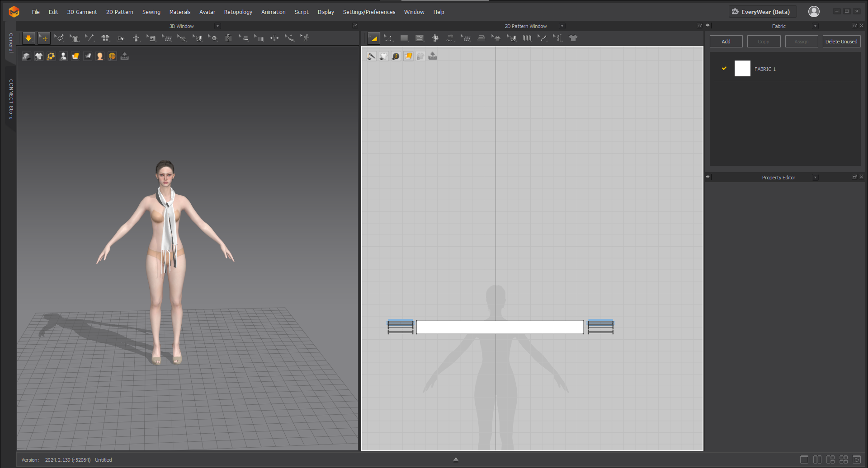Open the Sewing menu
Image resolution: width=868 pixels, height=468 pixels.
pyautogui.click(x=151, y=12)
